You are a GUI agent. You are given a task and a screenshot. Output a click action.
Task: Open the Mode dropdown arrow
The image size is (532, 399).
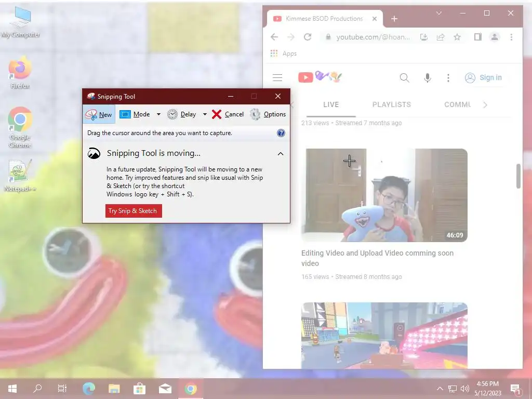[158, 114]
